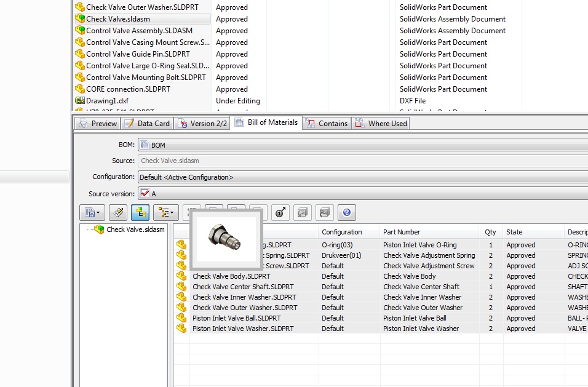Switch to the Data Card tab

tap(147, 124)
